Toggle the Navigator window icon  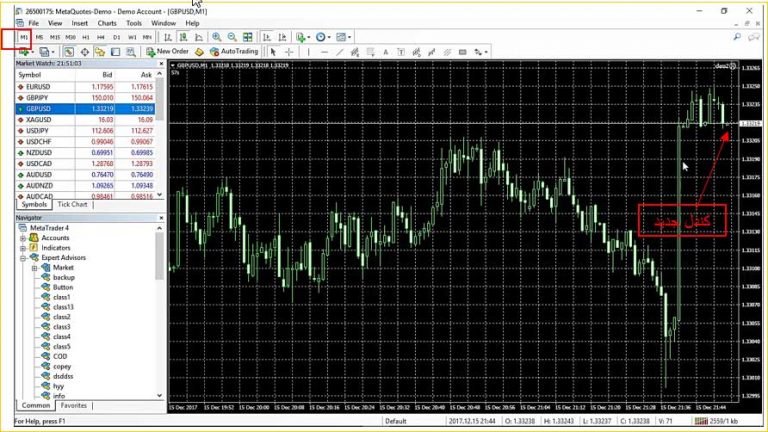pyautogui.click(x=100, y=51)
